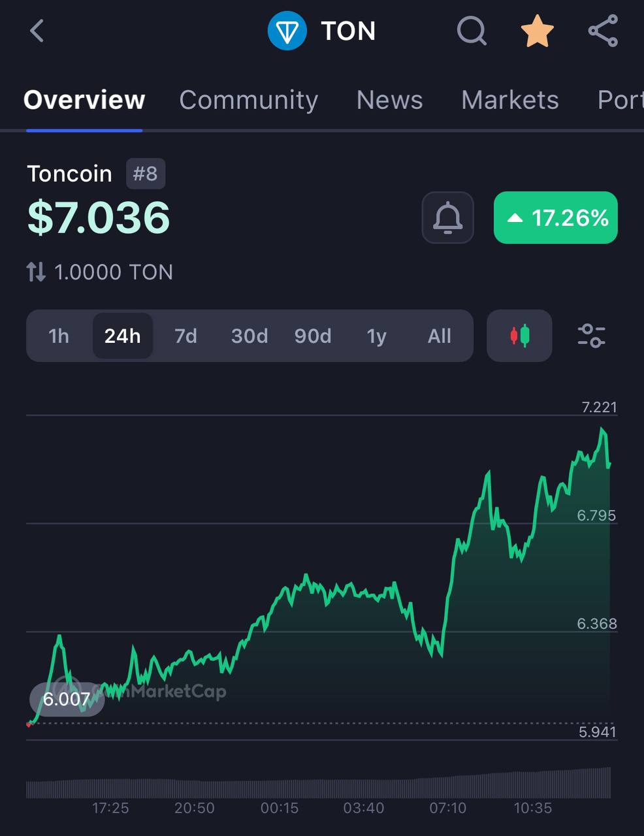
Task: Go back using the left chevron
Action: tap(37, 31)
